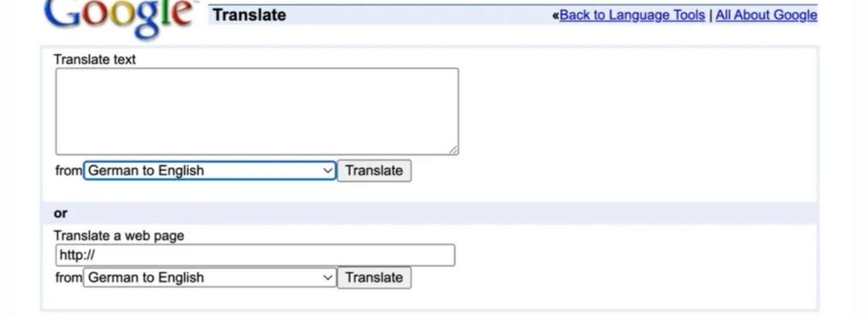Image resolution: width=868 pixels, height=318 pixels.
Task: Click the « symbol before Back to Language Tools
Action: [555, 15]
